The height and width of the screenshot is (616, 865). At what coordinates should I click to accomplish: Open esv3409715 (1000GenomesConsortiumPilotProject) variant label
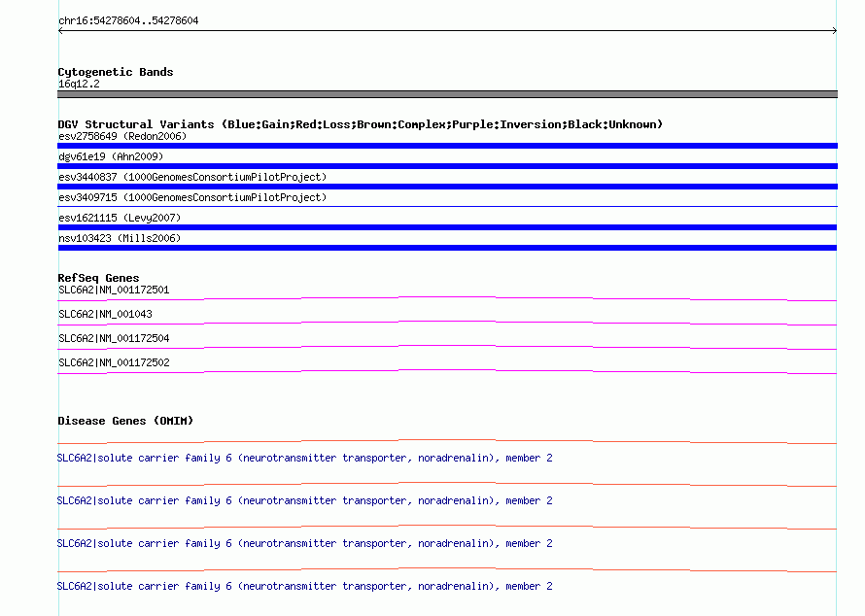click(x=192, y=197)
